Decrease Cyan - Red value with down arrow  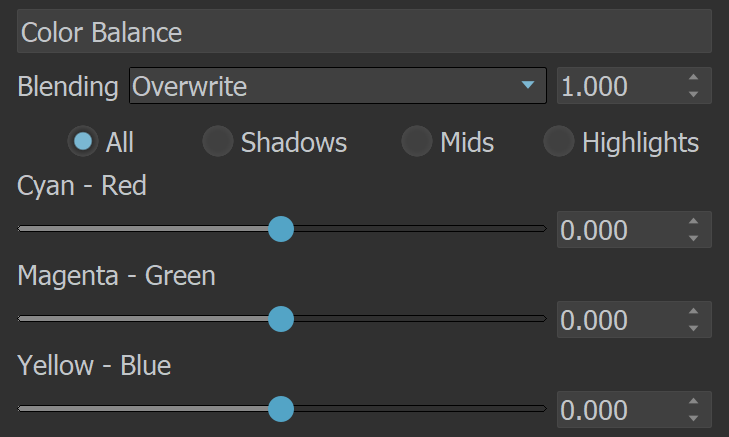[x=693, y=238]
